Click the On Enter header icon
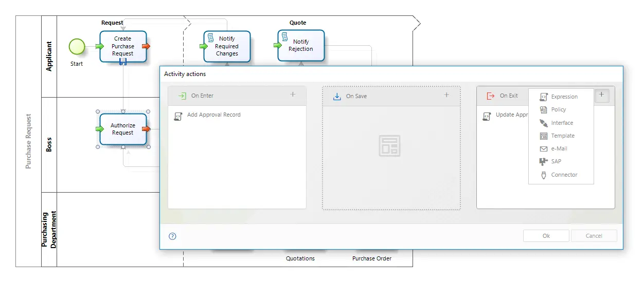644x282 pixels. (x=182, y=96)
